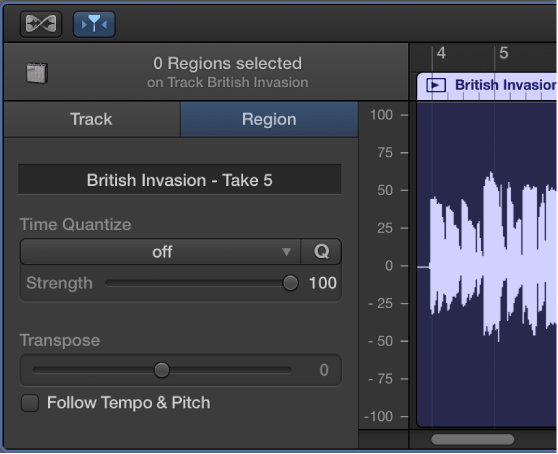
Task: Click the - 25 amplitude scale label
Action: click(x=380, y=303)
